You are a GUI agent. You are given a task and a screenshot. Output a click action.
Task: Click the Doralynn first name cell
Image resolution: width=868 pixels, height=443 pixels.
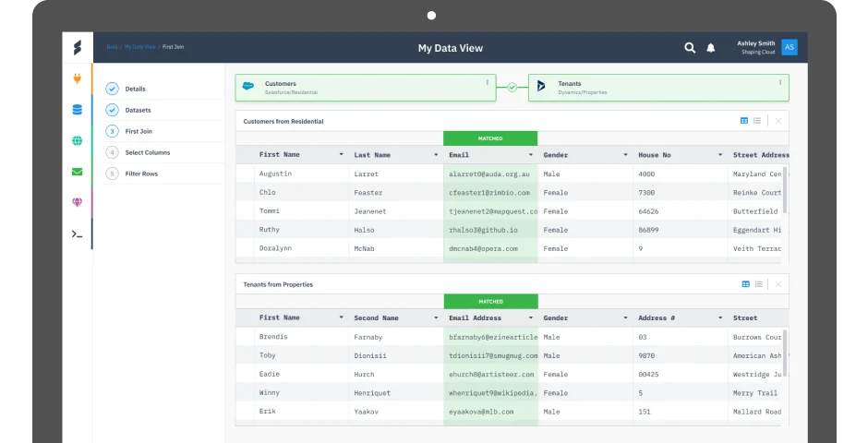coord(275,248)
